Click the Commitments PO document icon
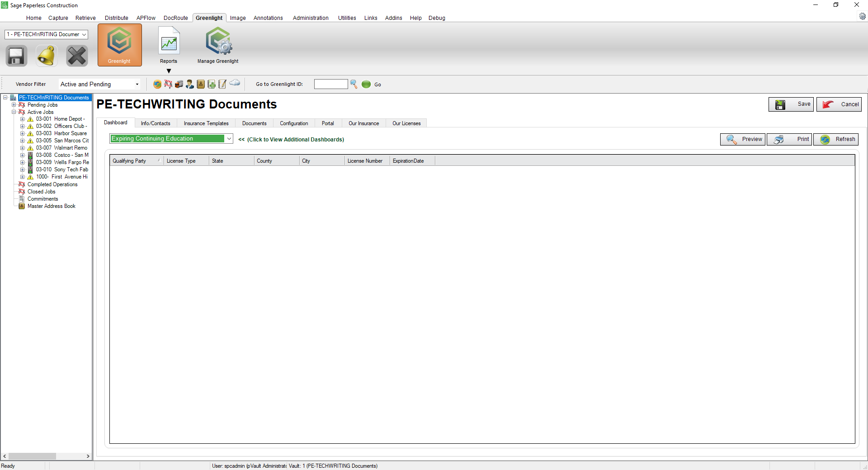The width and height of the screenshot is (868, 470). coord(22,199)
